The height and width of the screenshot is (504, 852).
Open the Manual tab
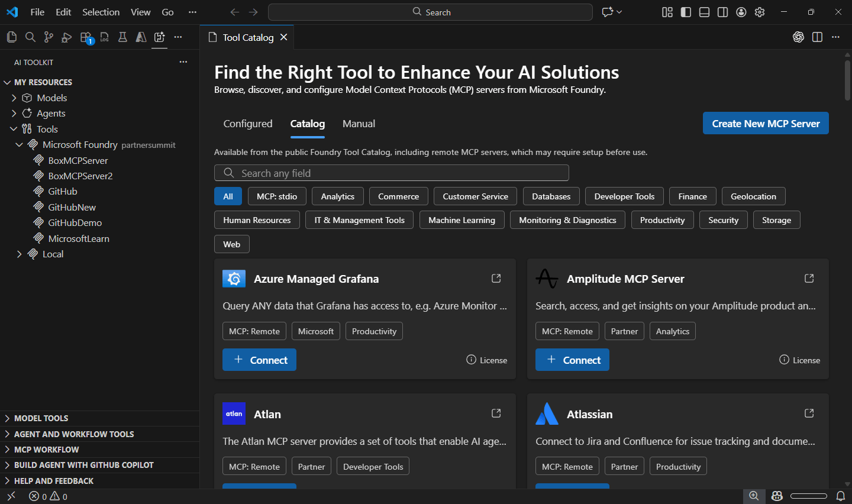[359, 124]
